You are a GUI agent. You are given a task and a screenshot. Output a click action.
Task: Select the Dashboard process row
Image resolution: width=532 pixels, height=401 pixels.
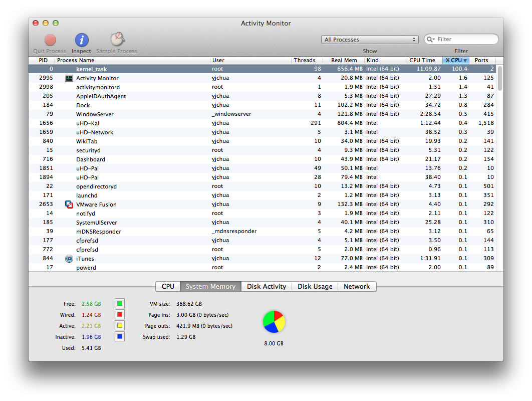coord(262,159)
